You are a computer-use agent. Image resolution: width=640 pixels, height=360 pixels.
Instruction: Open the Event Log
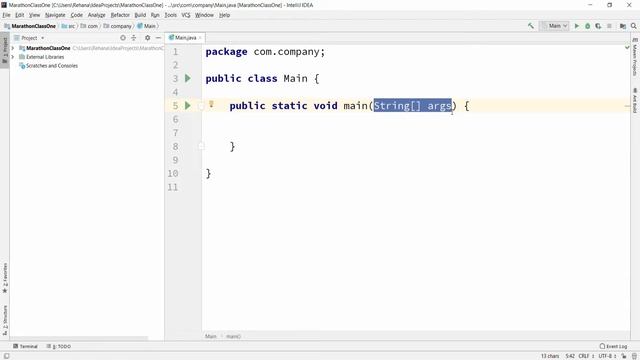coord(613,346)
